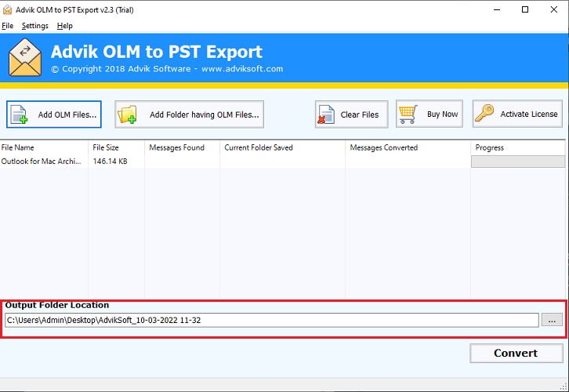
Task: Minimize the Advik OLM to PST window
Action: (x=497, y=9)
